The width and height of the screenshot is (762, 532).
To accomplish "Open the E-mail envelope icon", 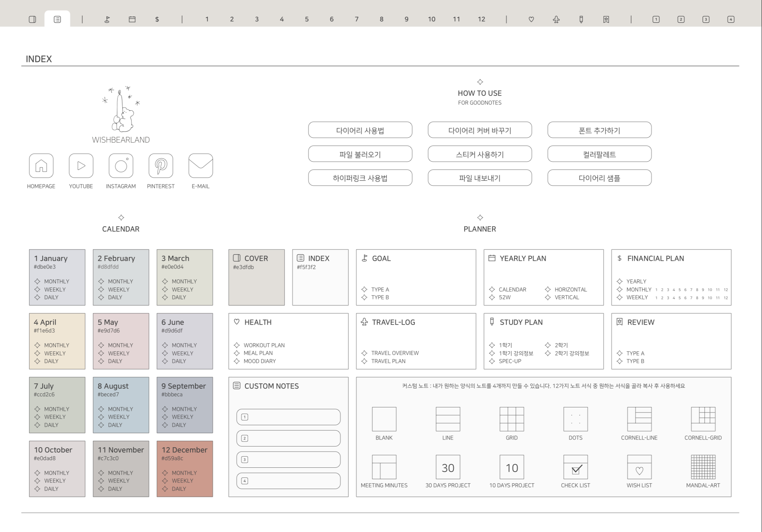I will [200, 166].
